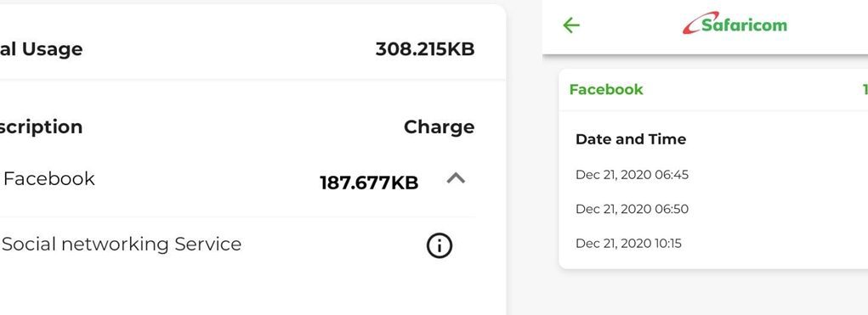Viewport: 868px width, 315px height.
Task: Select the Dec 21, 2020 06:45 entry
Action: (x=632, y=175)
